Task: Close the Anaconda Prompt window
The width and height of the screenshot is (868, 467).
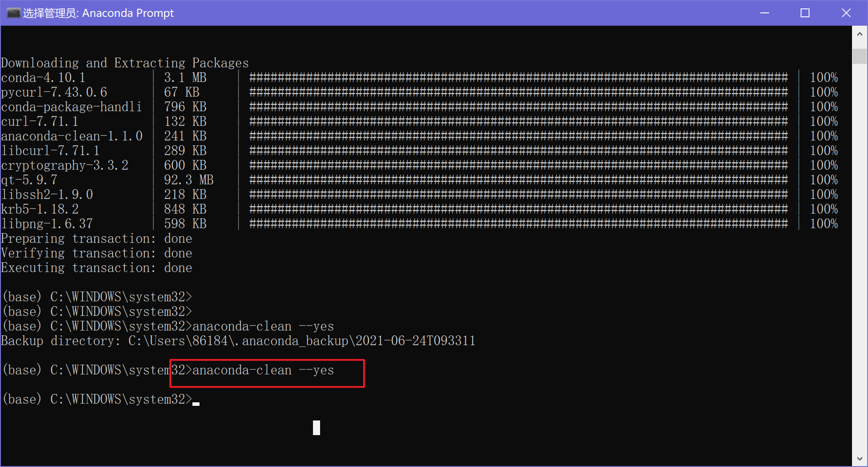Action: [x=846, y=13]
